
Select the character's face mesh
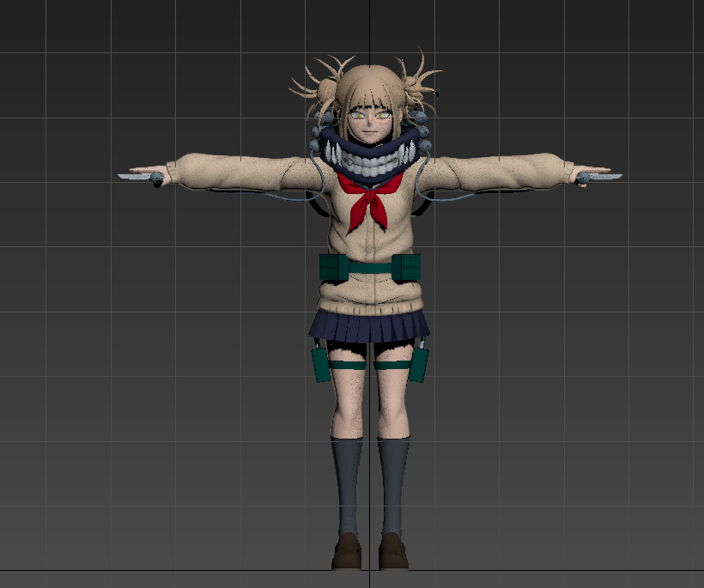pos(368,124)
